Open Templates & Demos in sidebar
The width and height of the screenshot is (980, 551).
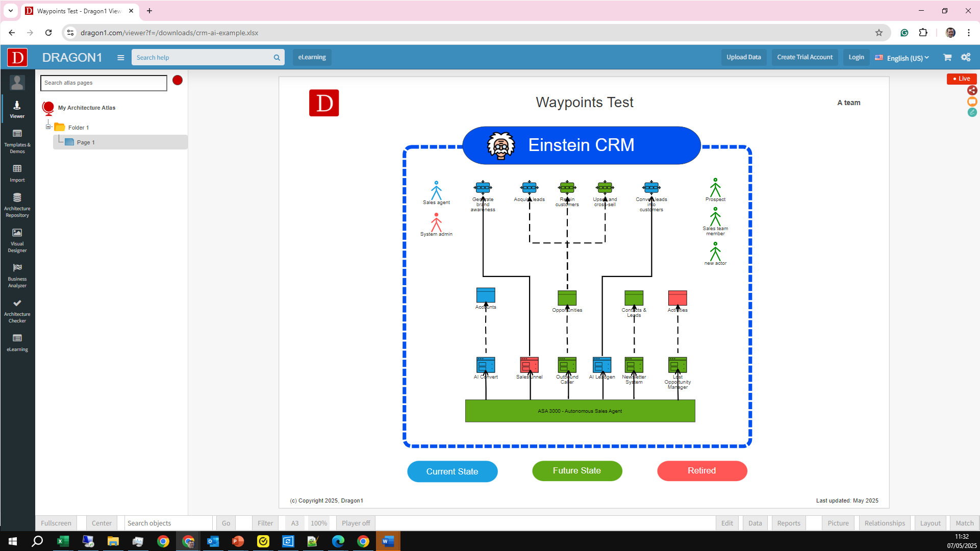pyautogui.click(x=17, y=141)
